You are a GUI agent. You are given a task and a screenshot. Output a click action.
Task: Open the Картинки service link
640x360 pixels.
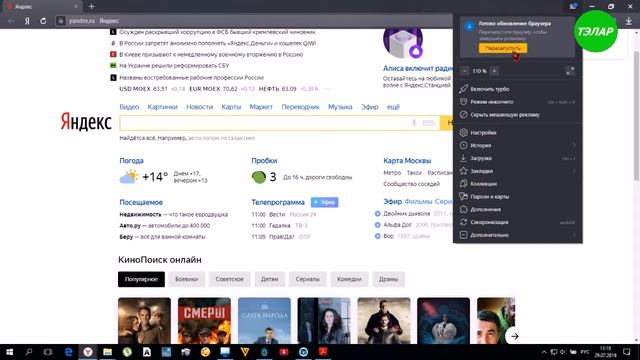162,107
